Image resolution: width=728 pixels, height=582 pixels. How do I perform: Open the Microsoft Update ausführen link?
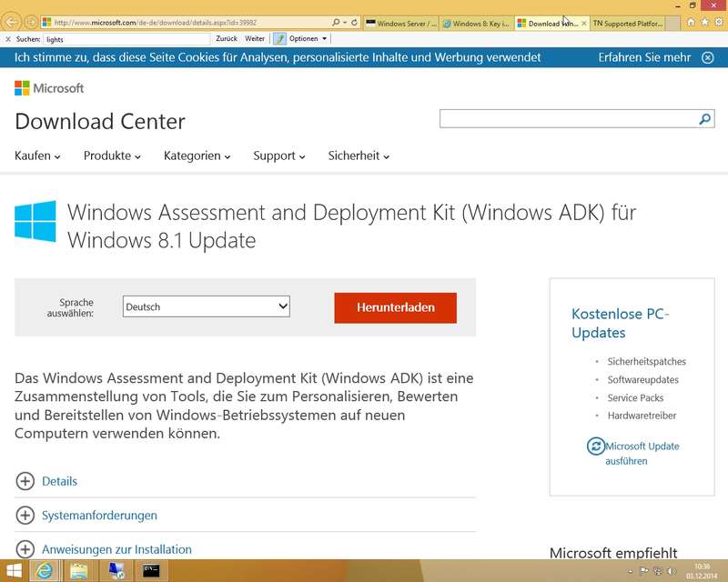[642, 454]
